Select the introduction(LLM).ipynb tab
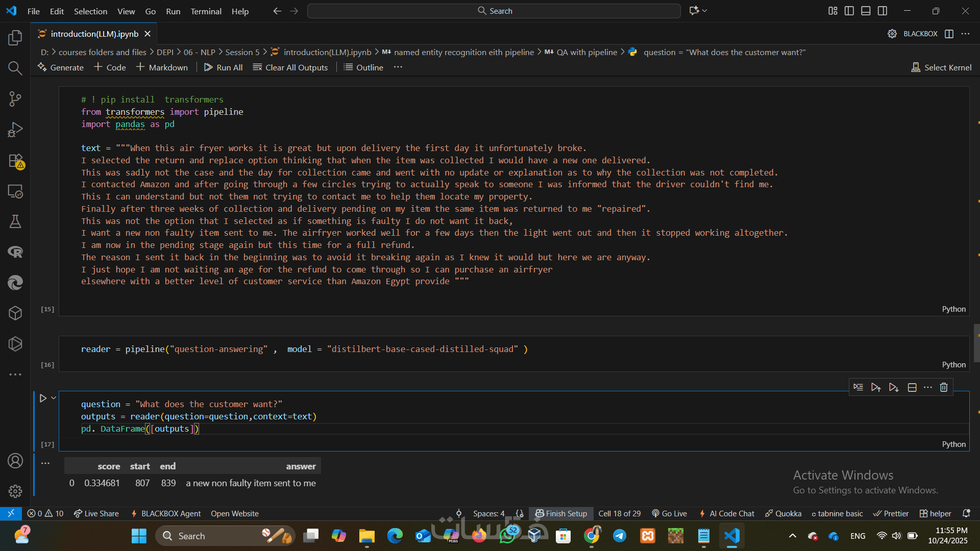 (x=94, y=34)
